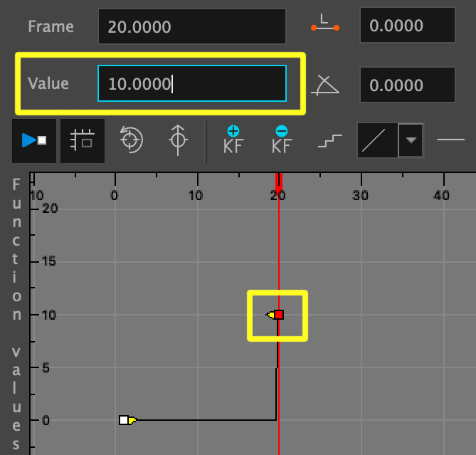The height and width of the screenshot is (455, 476).
Task: Click the handle length icon with orange dots
Action: click(x=324, y=26)
